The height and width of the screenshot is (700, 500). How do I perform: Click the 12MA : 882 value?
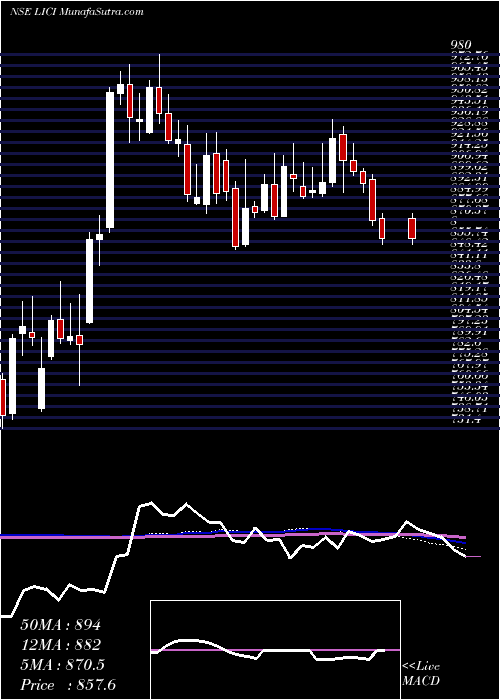(x=60, y=645)
